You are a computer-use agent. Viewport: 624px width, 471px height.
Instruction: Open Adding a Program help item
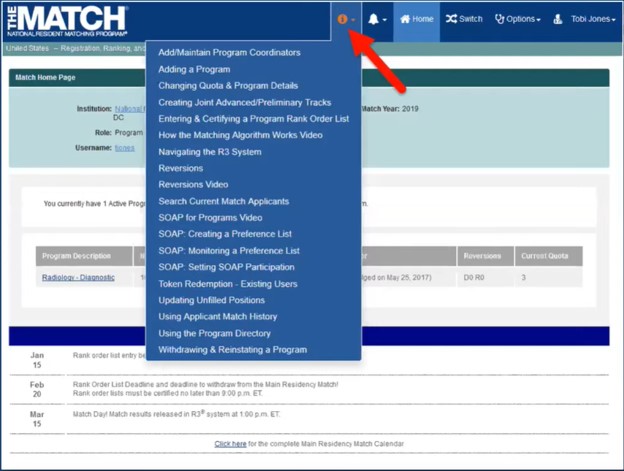coord(194,69)
